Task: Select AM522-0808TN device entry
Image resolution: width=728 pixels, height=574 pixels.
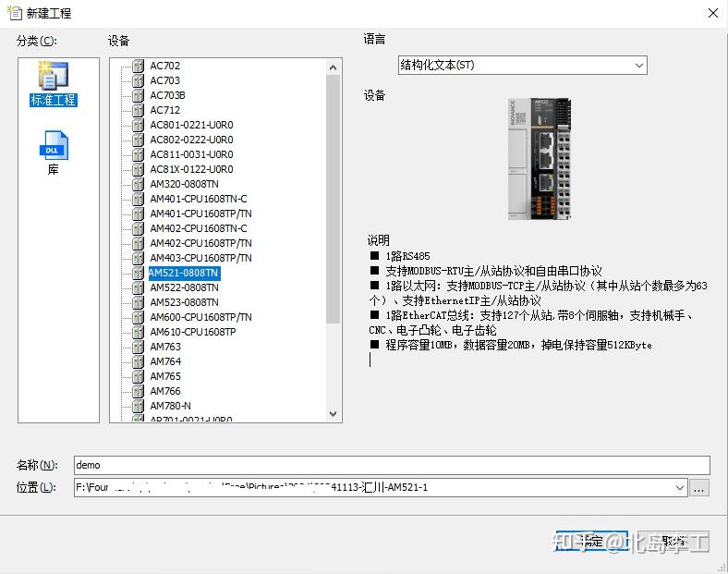Action: coord(185,287)
